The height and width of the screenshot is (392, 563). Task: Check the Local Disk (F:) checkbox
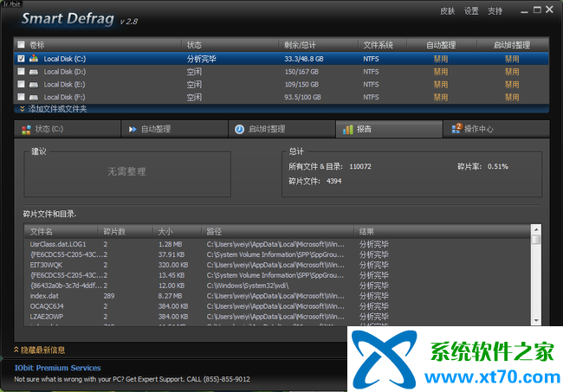point(21,97)
